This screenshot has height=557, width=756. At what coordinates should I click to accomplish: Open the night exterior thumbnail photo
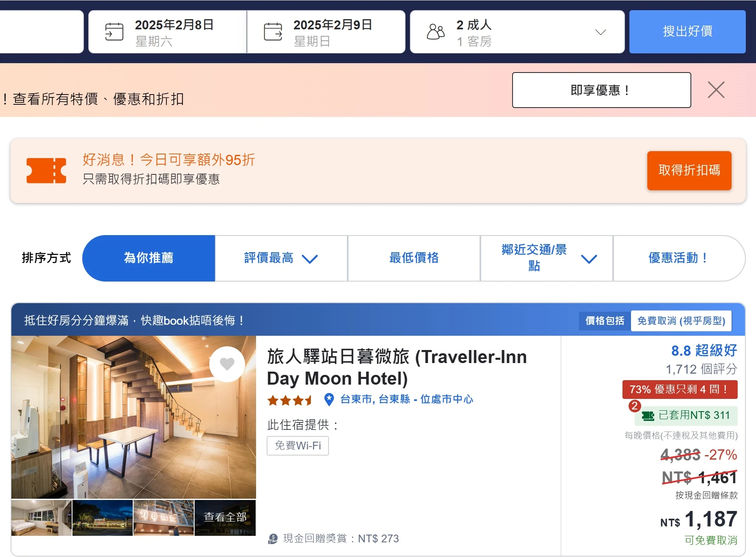point(103,517)
